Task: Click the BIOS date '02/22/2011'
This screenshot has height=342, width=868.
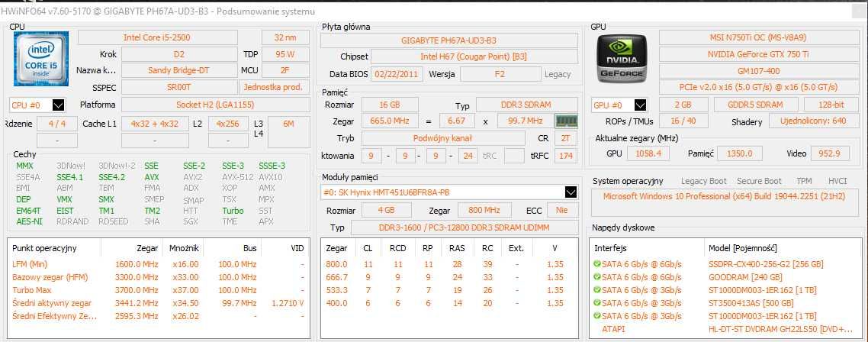Action: pos(397,74)
